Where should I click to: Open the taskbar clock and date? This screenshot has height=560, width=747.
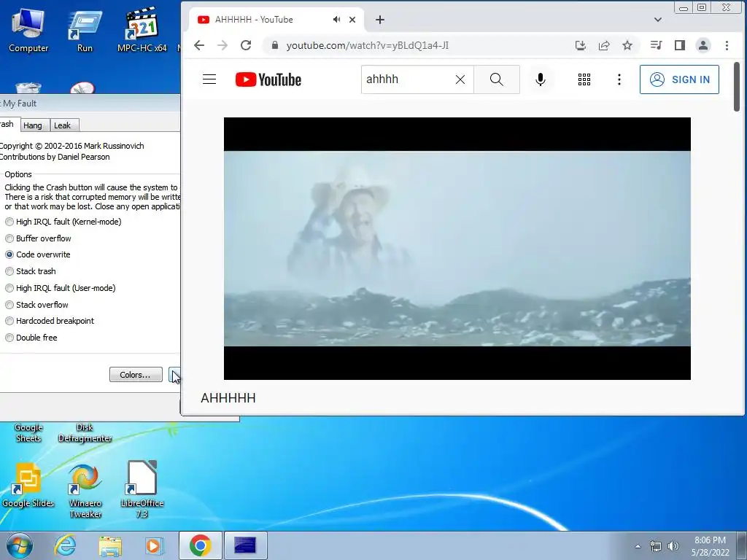point(710,546)
